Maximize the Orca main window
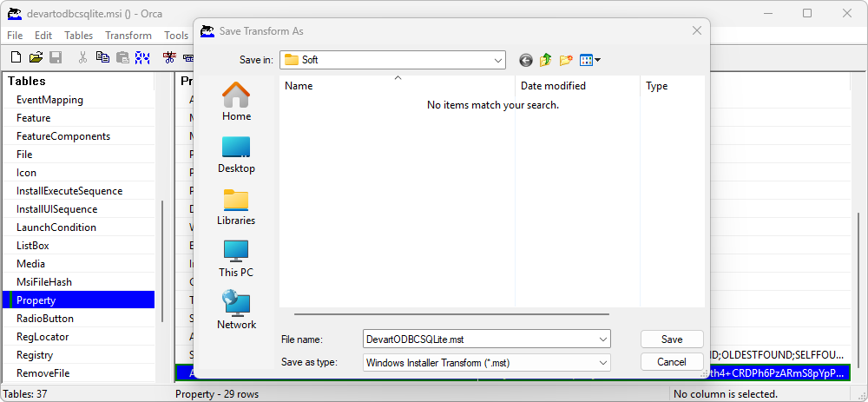The width and height of the screenshot is (868, 402). coord(807,13)
